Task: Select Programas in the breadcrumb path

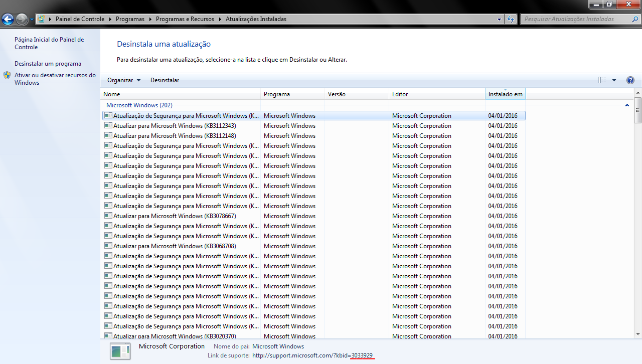Action: point(130,19)
